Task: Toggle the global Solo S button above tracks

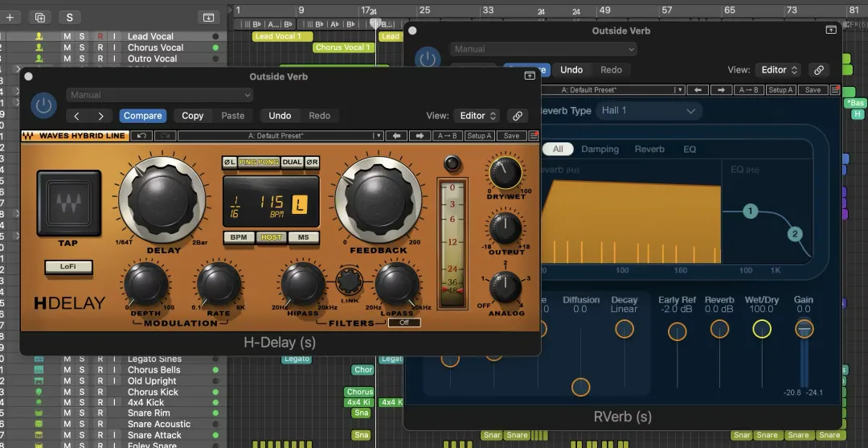Action: [69, 17]
